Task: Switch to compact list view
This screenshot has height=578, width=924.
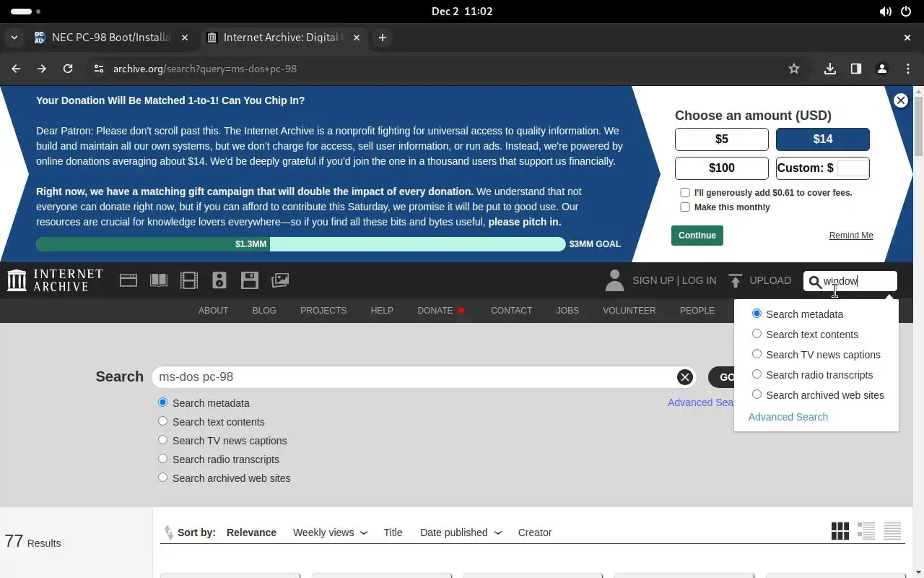Action: click(892, 532)
